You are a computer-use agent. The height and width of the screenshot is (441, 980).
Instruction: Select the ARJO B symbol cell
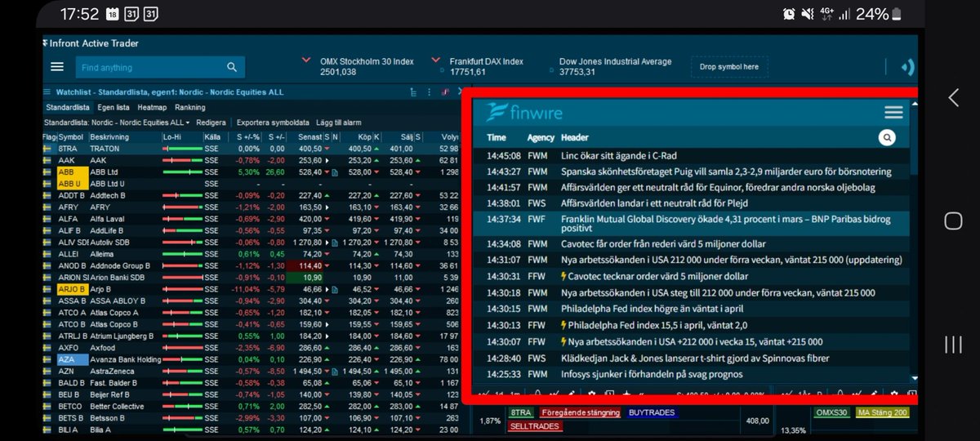point(73,289)
